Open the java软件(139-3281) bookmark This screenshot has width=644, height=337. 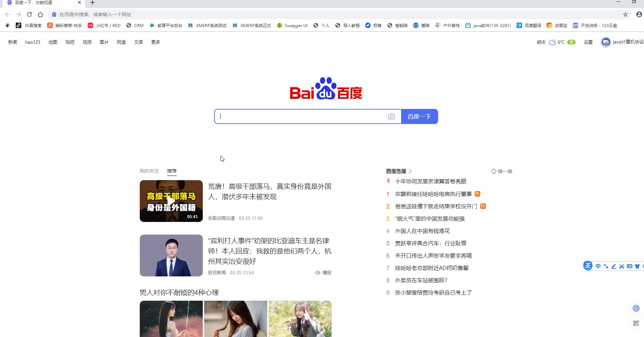tap(488, 25)
